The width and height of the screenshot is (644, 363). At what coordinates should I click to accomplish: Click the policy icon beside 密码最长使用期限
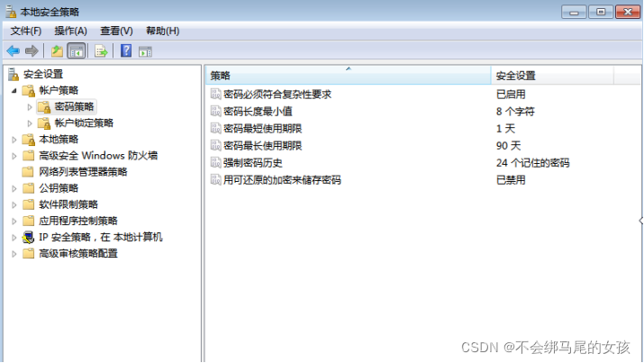[x=215, y=145]
